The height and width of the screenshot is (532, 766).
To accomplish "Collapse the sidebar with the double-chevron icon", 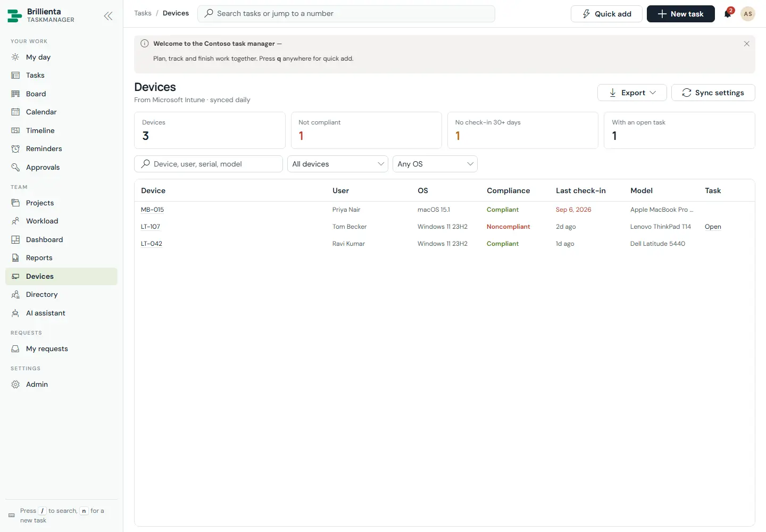I will pyautogui.click(x=108, y=16).
